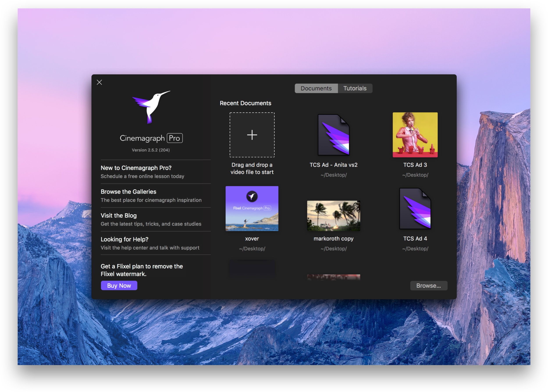The width and height of the screenshot is (548, 392).
Task: Click the 'TCS Ad 4' file name
Action: point(415,239)
